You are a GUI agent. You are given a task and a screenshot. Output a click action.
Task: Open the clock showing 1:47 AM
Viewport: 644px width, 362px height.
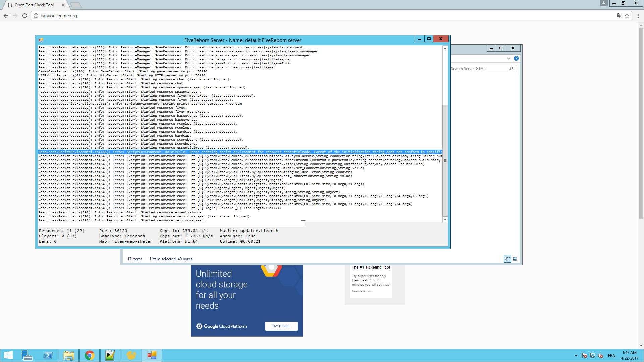click(x=629, y=355)
